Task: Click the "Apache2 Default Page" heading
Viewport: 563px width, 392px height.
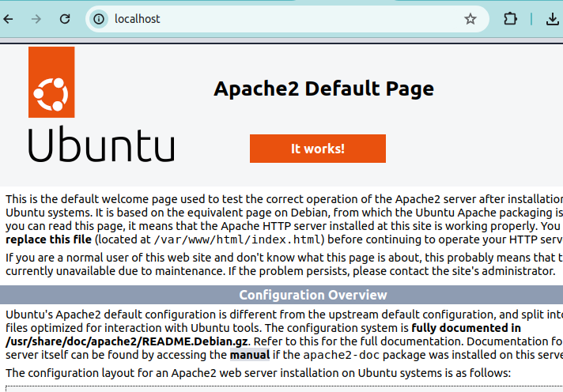Action: pos(324,89)
